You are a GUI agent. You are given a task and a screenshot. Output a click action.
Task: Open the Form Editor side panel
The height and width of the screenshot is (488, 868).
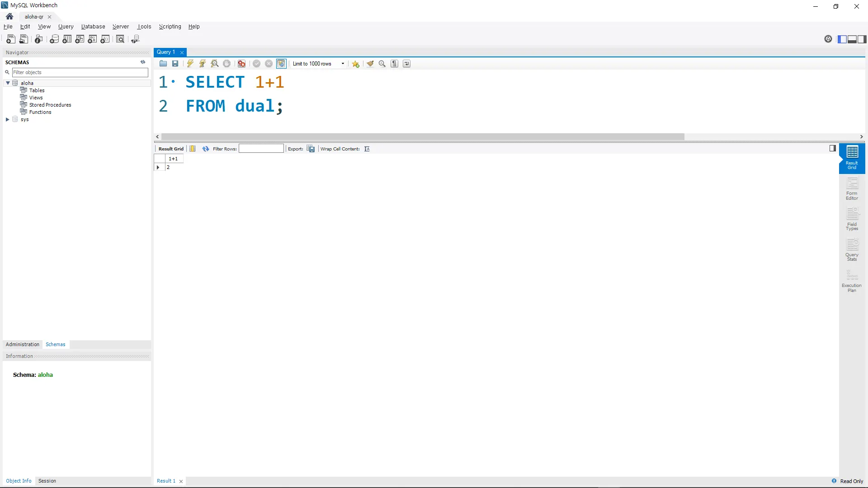tap(852, 188)
